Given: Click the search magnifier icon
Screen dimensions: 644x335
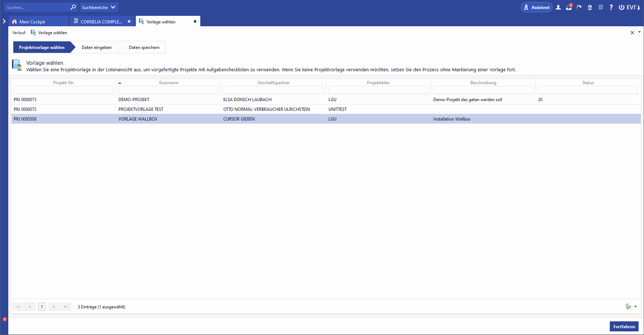Looking at the screenshot, I should point(73,7).
